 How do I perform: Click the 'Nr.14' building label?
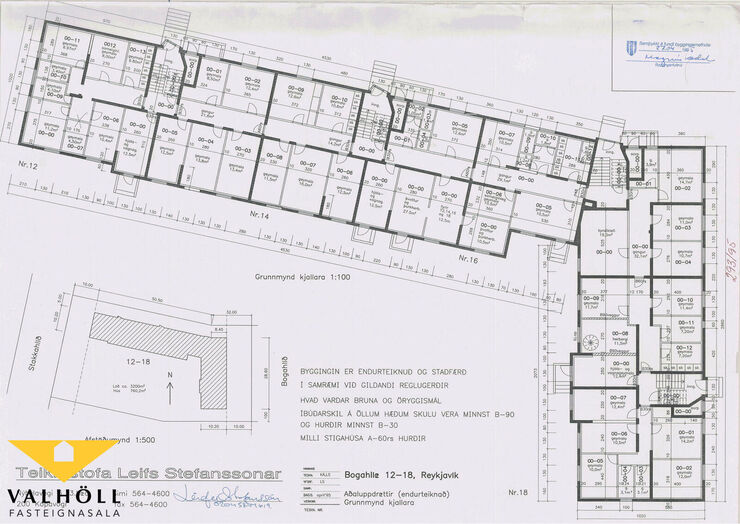(259, 215)
